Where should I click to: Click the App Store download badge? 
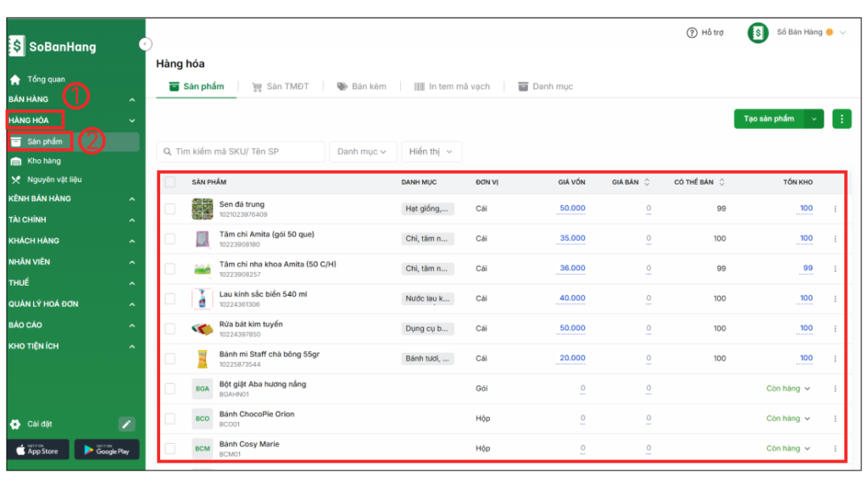click(37, 450)
